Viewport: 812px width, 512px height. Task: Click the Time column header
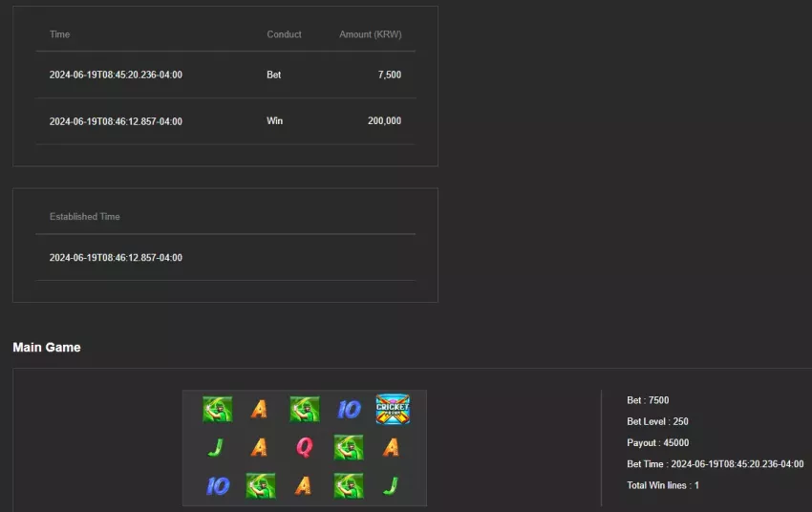click(59, 34)
